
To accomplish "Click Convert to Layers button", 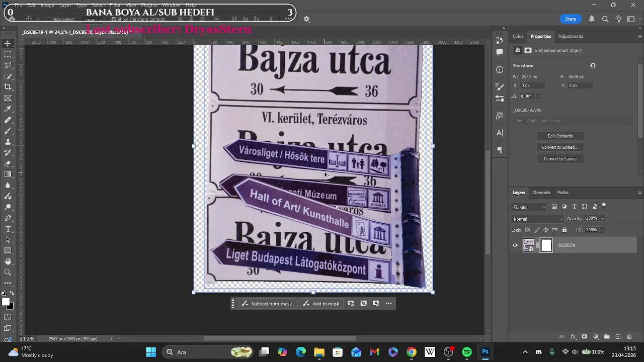I will (560, 159).
